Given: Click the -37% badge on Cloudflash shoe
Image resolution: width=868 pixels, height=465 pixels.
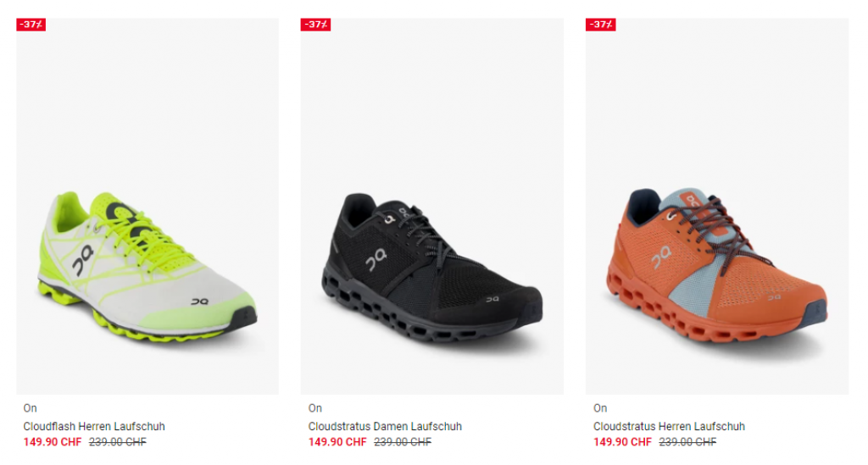Looking at the screenshot, I should click(31, 25).
